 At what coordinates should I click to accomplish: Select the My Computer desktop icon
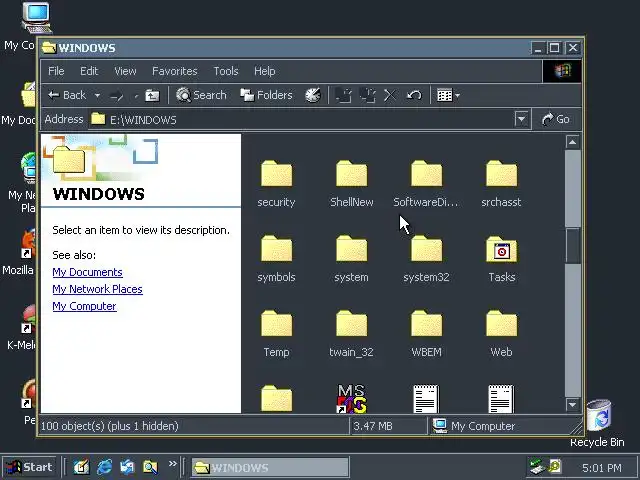click(x=36, y=18)
